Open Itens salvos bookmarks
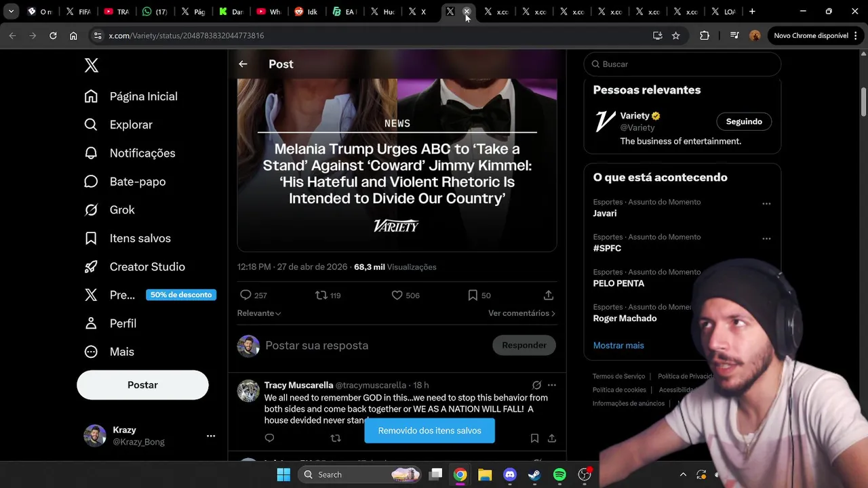868x488 pixels. point(127,239)
